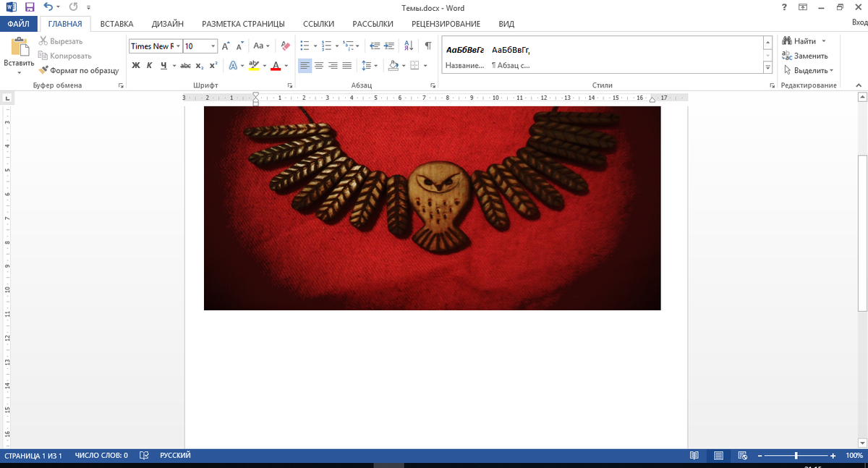Image resolution: width=868 pixels, height=468 pixels.
Task: Align text left
Action: pos(305,65)
